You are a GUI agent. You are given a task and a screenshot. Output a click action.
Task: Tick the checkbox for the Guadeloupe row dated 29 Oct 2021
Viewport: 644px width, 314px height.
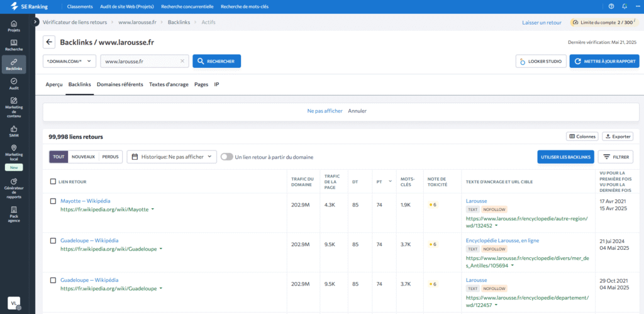coord(53,280)
